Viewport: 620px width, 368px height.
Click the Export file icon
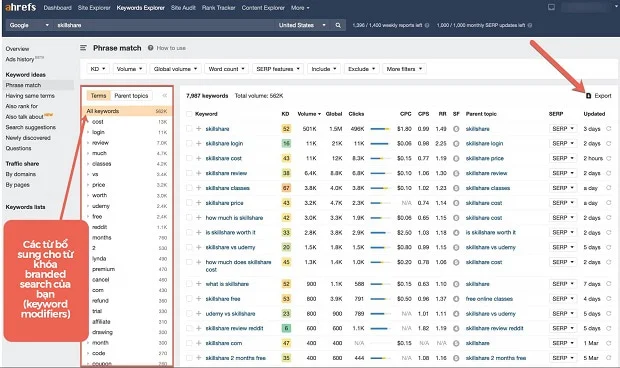588,96
